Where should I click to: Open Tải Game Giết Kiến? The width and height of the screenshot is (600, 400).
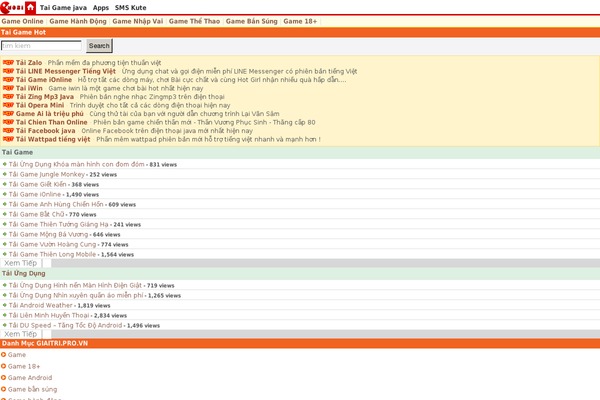click(x=38, y=184)
